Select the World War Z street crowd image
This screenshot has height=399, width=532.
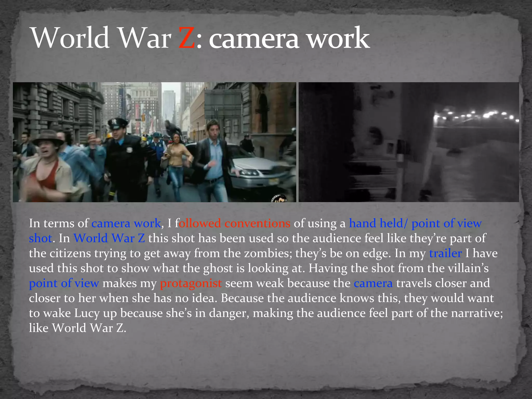pyautogui.click(x=154, y=142)
